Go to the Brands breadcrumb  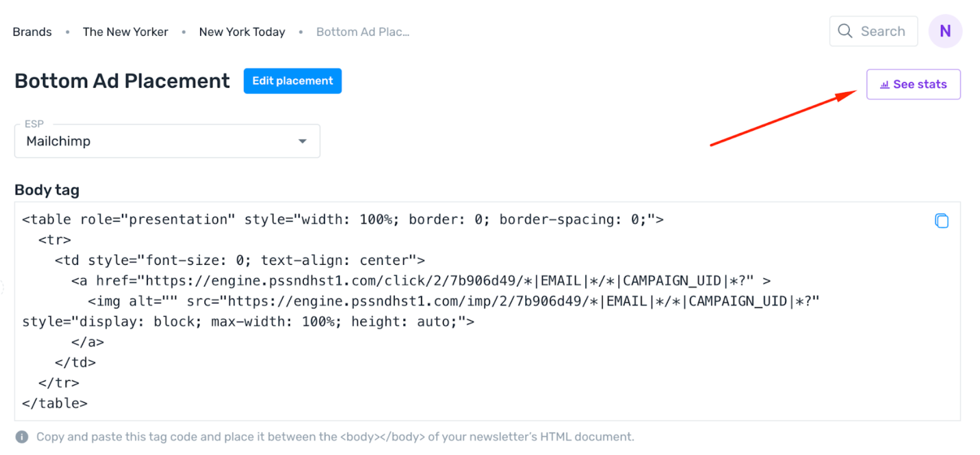tap(32, 32)
